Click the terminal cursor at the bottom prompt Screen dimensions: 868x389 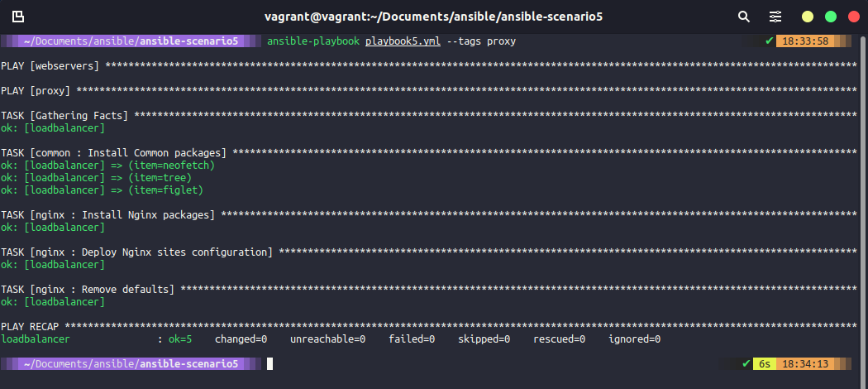point(269,364)
